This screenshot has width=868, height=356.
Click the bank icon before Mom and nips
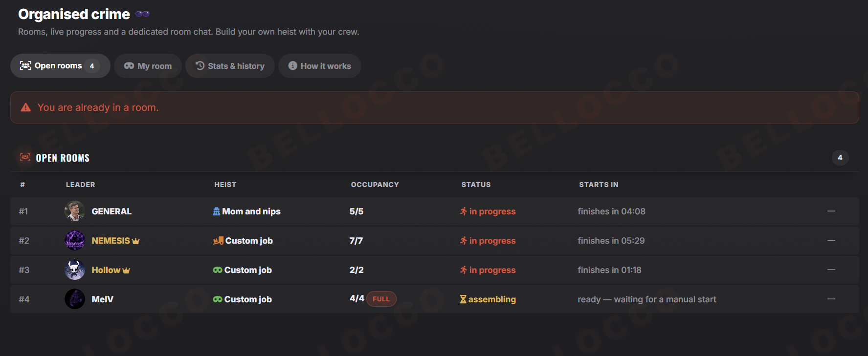217,211
